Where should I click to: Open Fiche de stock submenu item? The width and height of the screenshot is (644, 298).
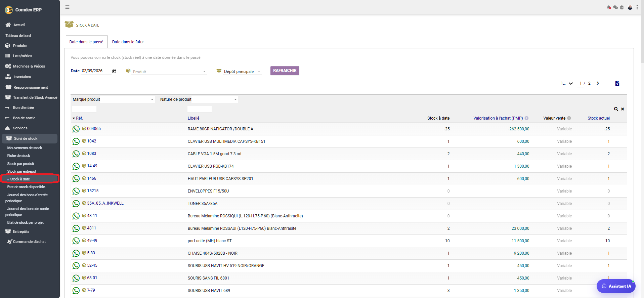18,156
